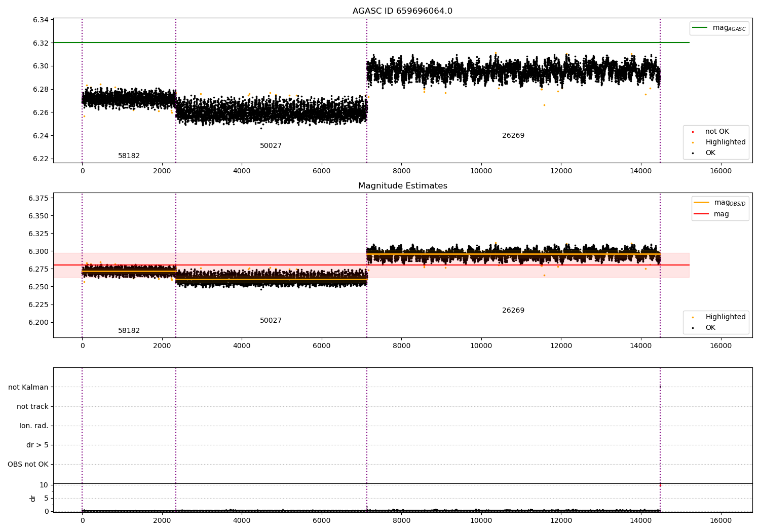Screen dimensions: 760x532
Task: Click the 5 tick on the dr axis
Action: 46,498
